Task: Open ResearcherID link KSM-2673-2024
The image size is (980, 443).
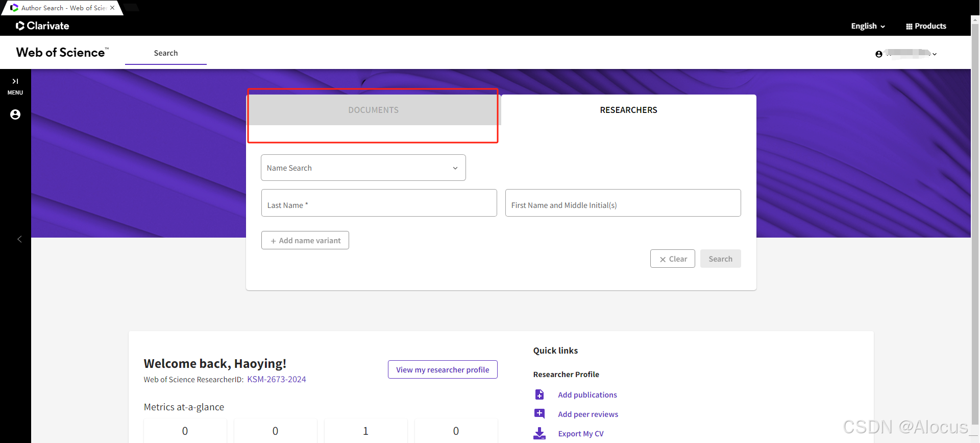Action: (x=277, y=379)
